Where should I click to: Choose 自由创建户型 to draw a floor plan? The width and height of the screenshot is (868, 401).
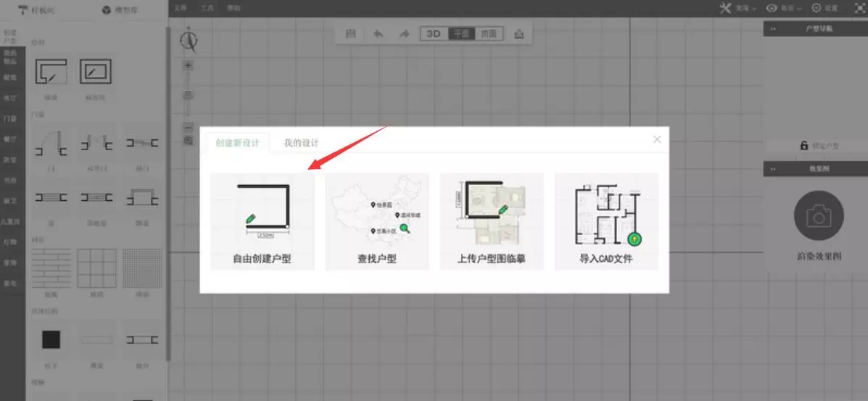coord(262,221)
